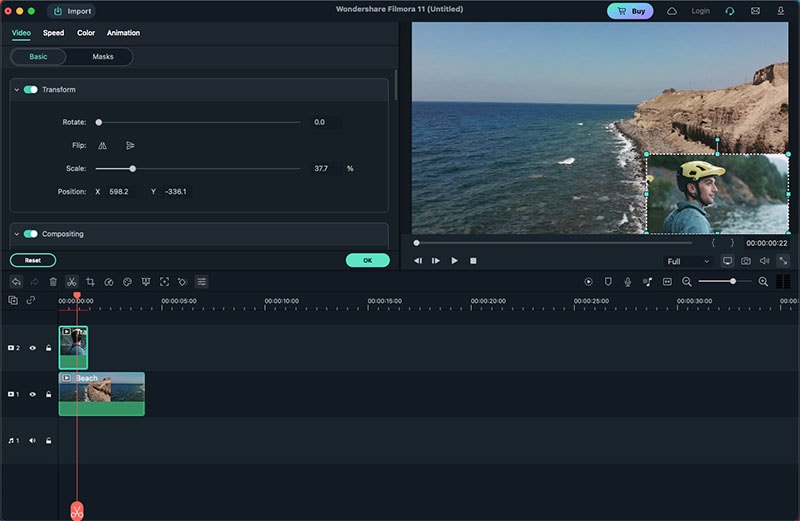Viewport: 800px width, 521px height.
Task: Toggle the Transform switch off
Action: [31, 90]
